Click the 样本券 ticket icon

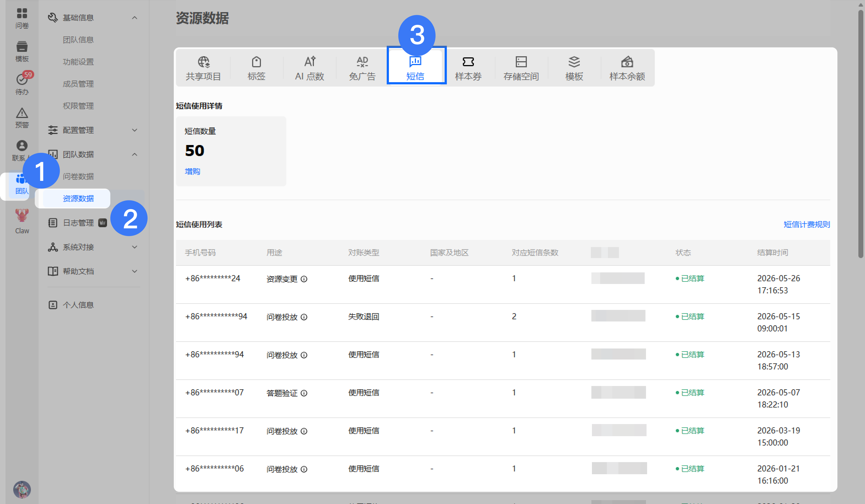tap(468, 62)
